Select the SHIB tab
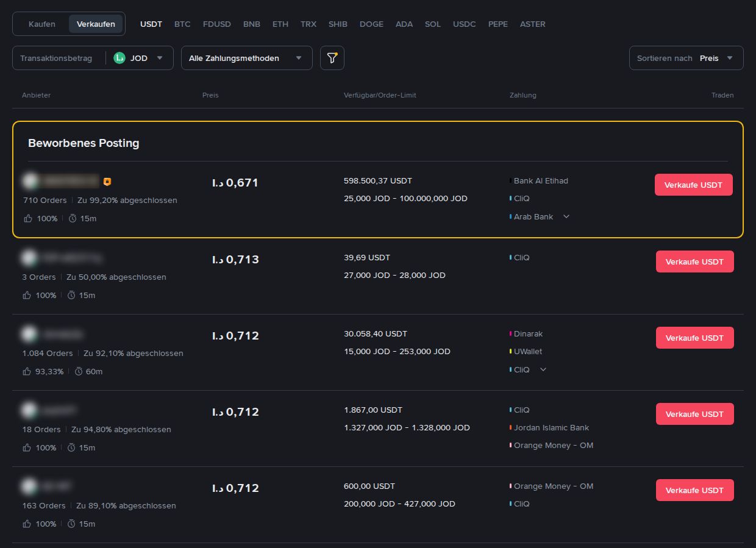756x548 pixels. (338, 24)
